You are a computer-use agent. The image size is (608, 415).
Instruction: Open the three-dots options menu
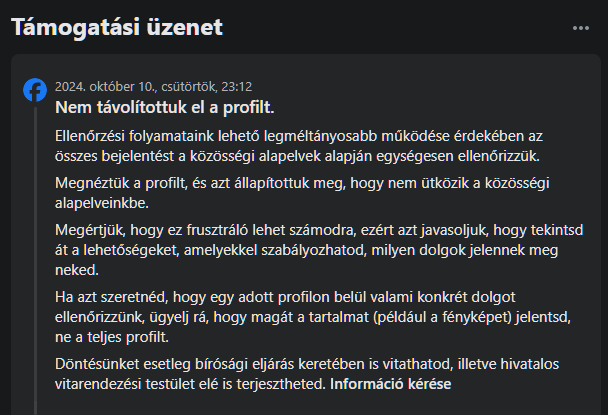tap(581, 28)
